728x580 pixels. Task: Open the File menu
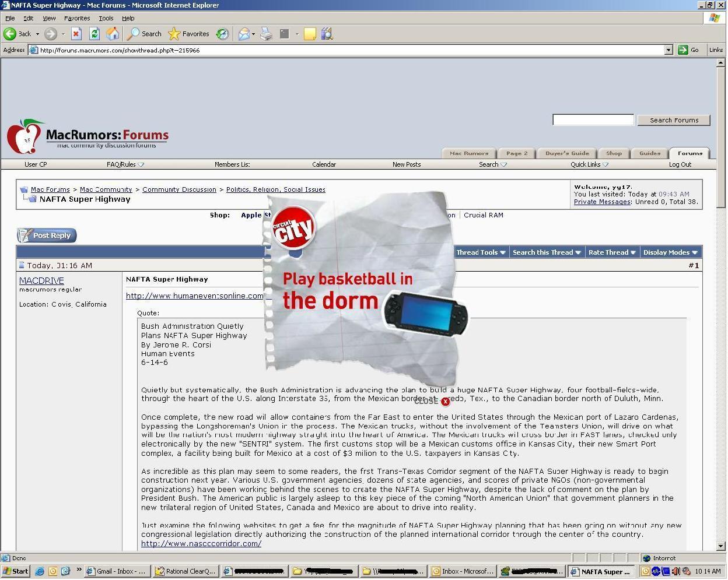coord(10,18)
